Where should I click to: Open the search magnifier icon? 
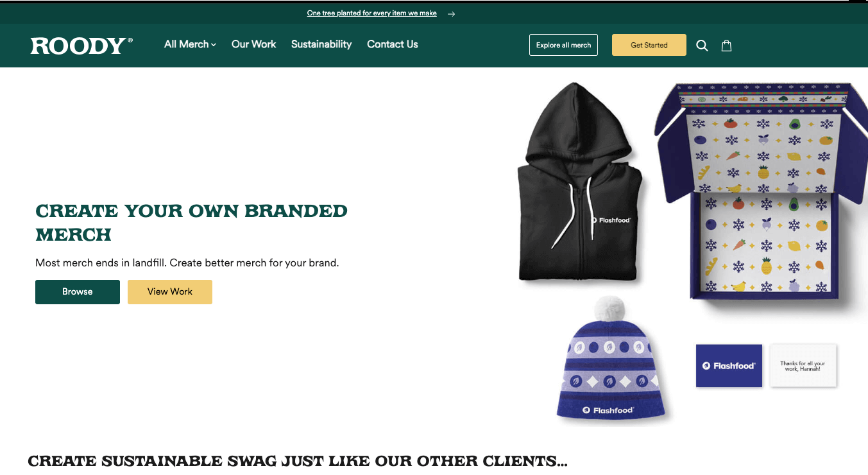click(702, 46)
